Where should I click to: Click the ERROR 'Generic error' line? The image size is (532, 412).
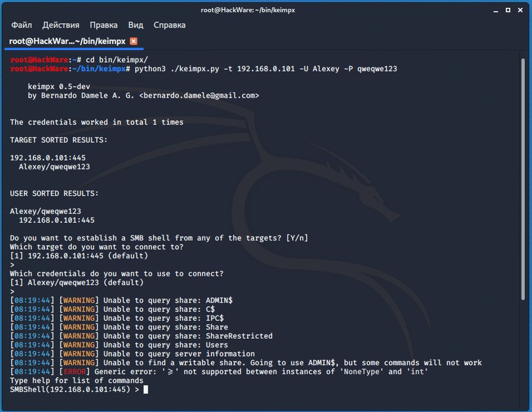[219, 372]
